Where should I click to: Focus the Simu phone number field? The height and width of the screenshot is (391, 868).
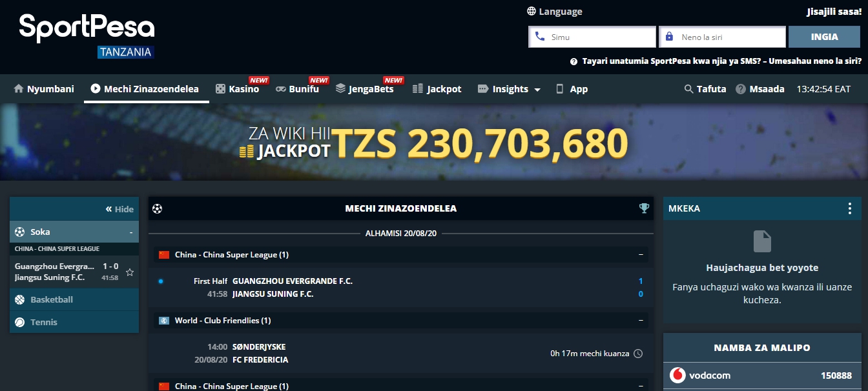pos(592,37)
